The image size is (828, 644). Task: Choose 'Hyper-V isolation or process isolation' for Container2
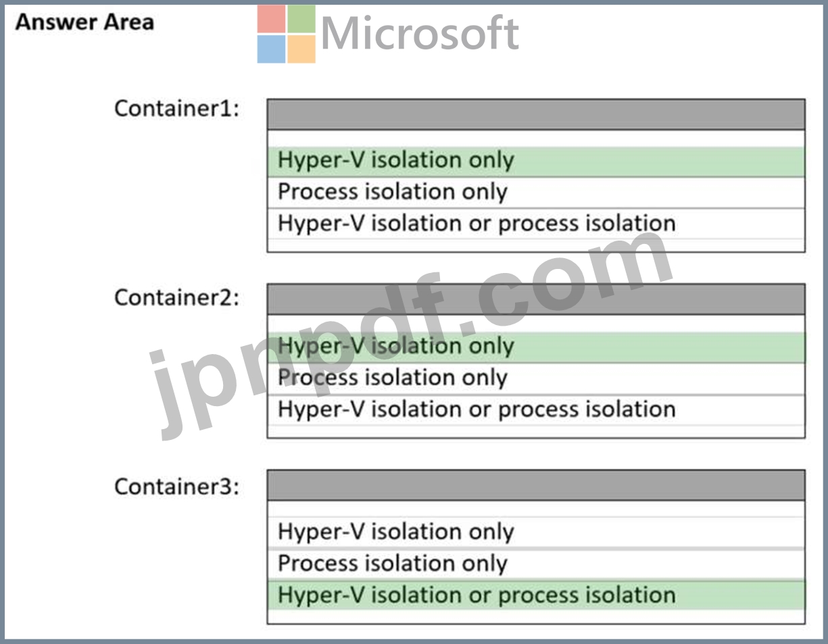[536, 410]
